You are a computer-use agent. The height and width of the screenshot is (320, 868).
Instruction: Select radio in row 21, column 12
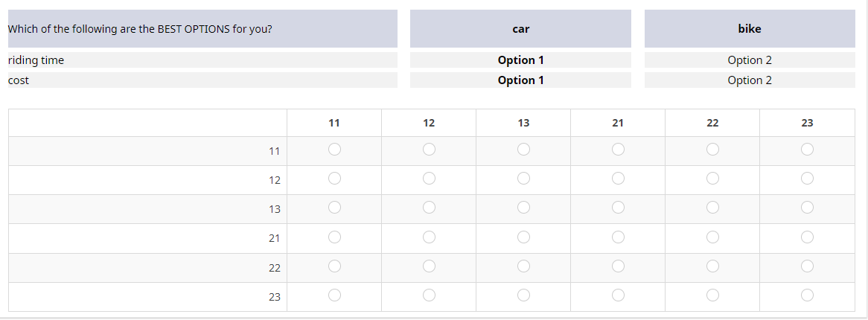[429, 237]
